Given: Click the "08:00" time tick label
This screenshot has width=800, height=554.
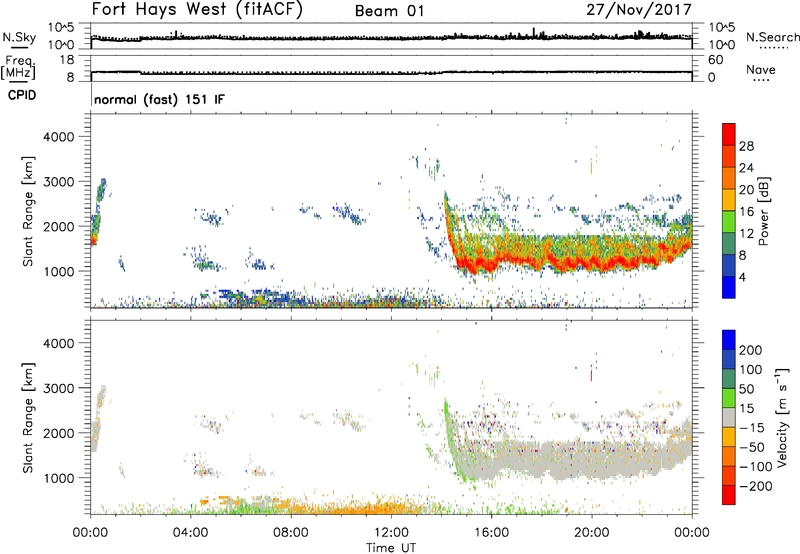Looking at the screenshot, I should 291,533.
